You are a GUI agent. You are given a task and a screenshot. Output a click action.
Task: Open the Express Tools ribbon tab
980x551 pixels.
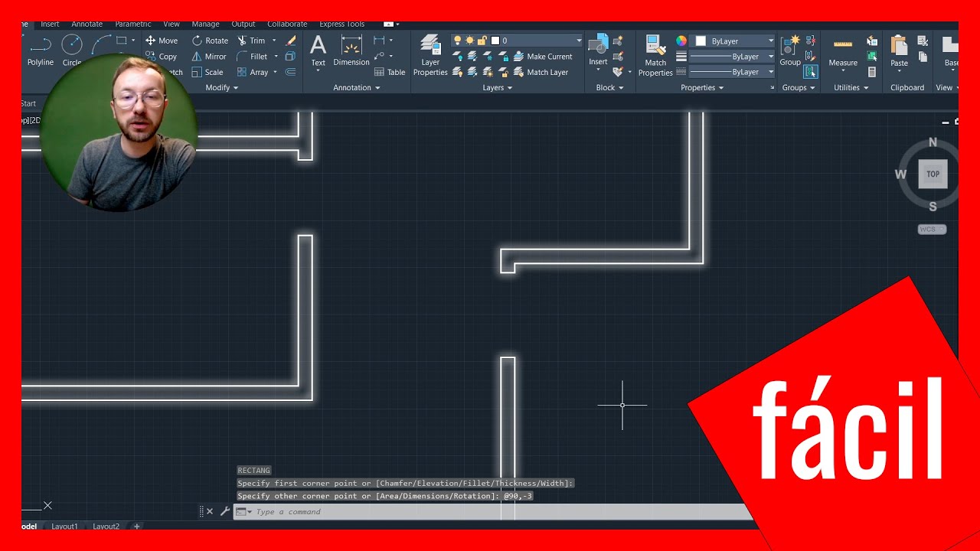pos(342,24)
